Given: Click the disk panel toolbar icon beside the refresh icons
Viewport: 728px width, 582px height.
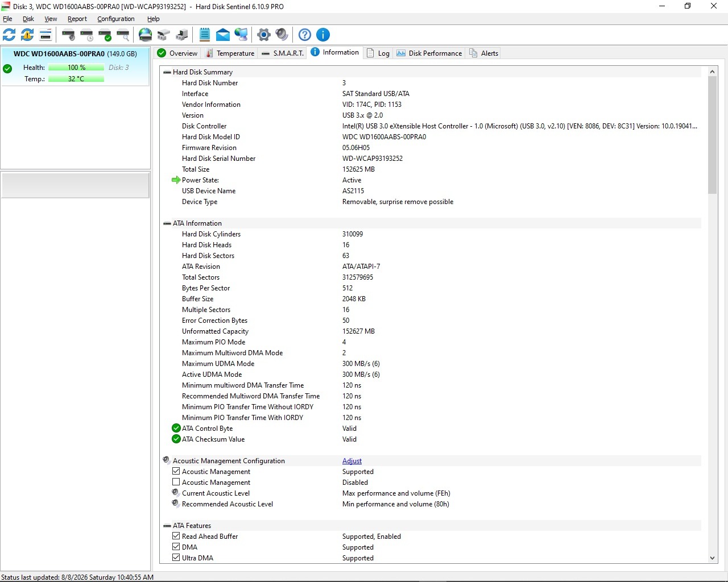Looking at the screenshot, I should [45, 35].
